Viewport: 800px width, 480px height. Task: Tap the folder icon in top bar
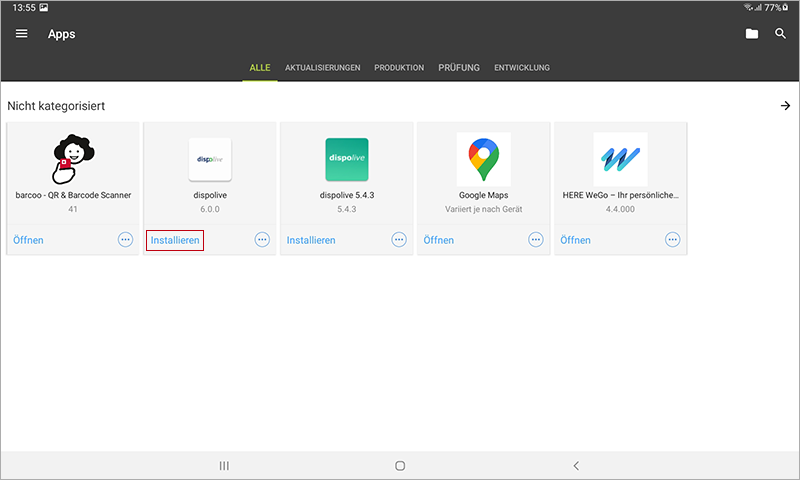pyautogui.click(x=751, y=34)
